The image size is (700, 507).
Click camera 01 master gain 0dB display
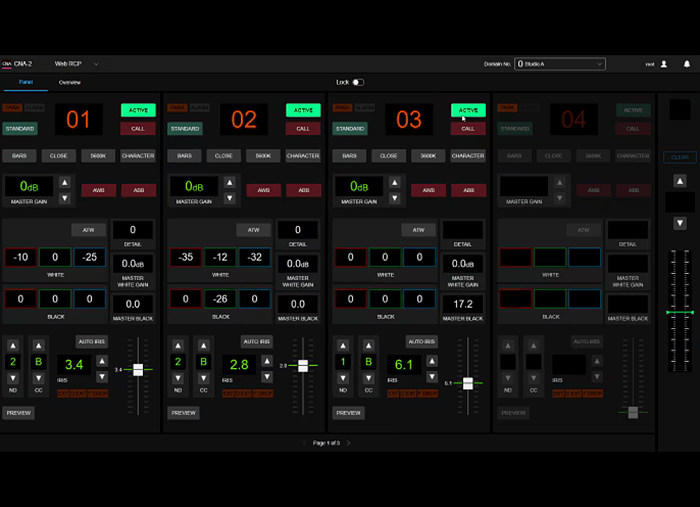tap(29, 186)
